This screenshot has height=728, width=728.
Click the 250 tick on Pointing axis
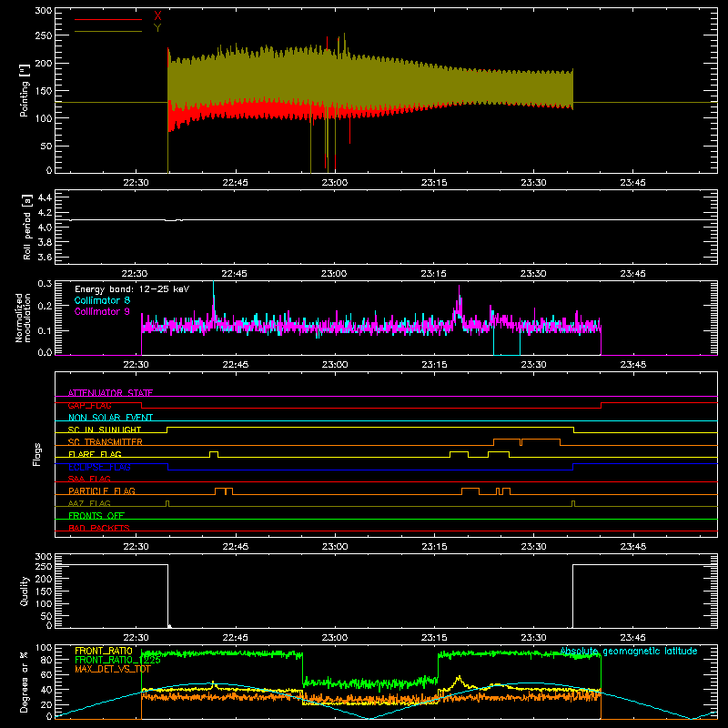coord(44,35)
